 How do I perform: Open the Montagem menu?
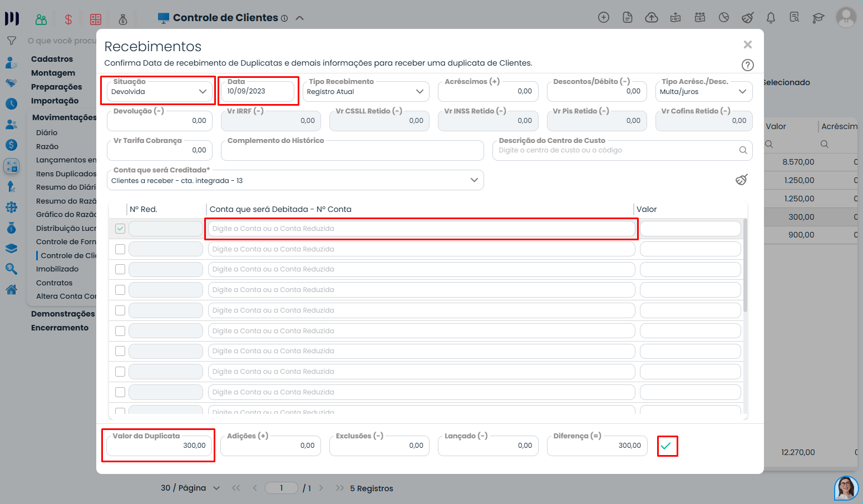pyautogui.click(x=53, y=73)
